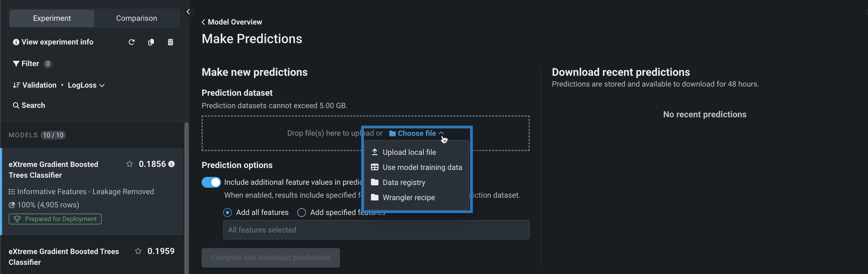
Task: Toggle off include additional feature values
Action: pos(211,182)
